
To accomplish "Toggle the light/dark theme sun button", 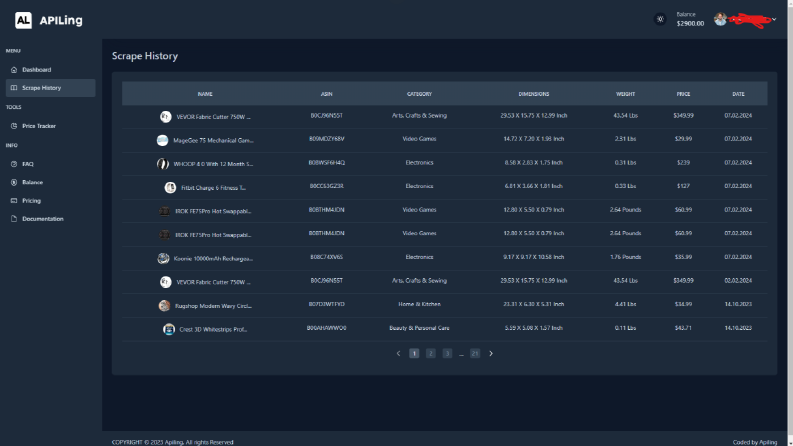I will pos(660,19).
